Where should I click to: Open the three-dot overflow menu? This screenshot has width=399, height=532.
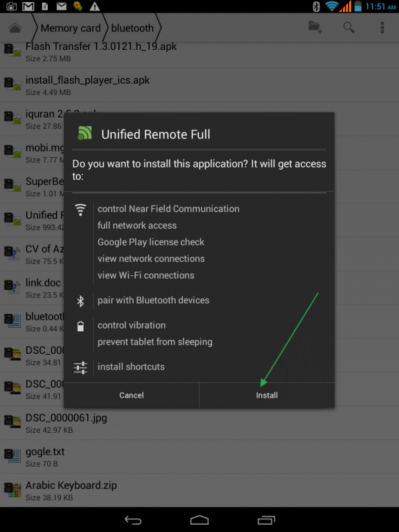(x=382, y=27)
